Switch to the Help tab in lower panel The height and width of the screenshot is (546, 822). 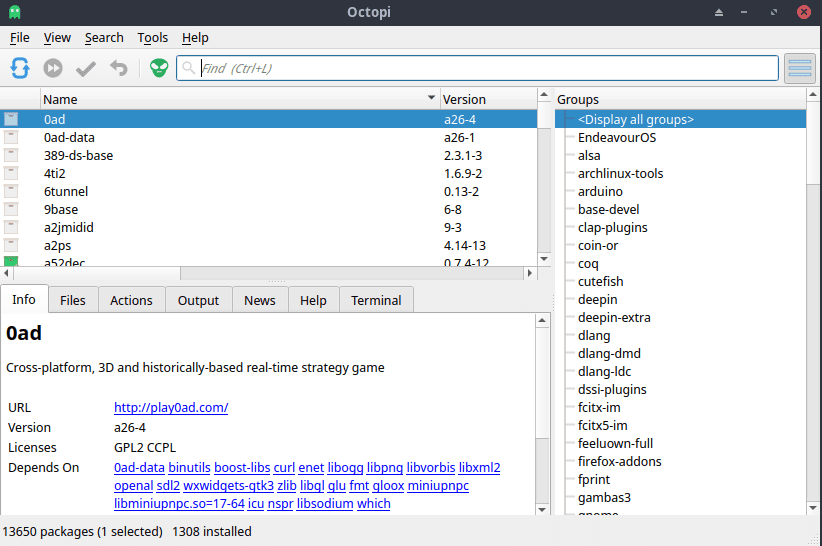pos(313,300)
